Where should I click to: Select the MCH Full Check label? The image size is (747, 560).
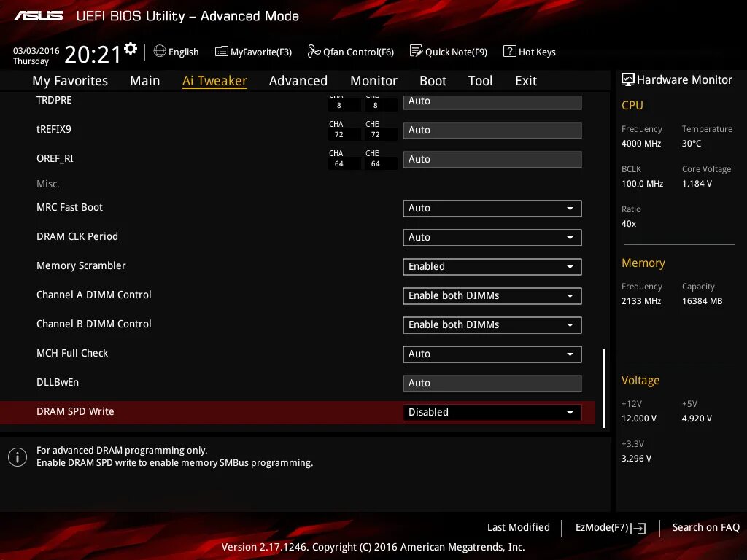coord(72,354)
